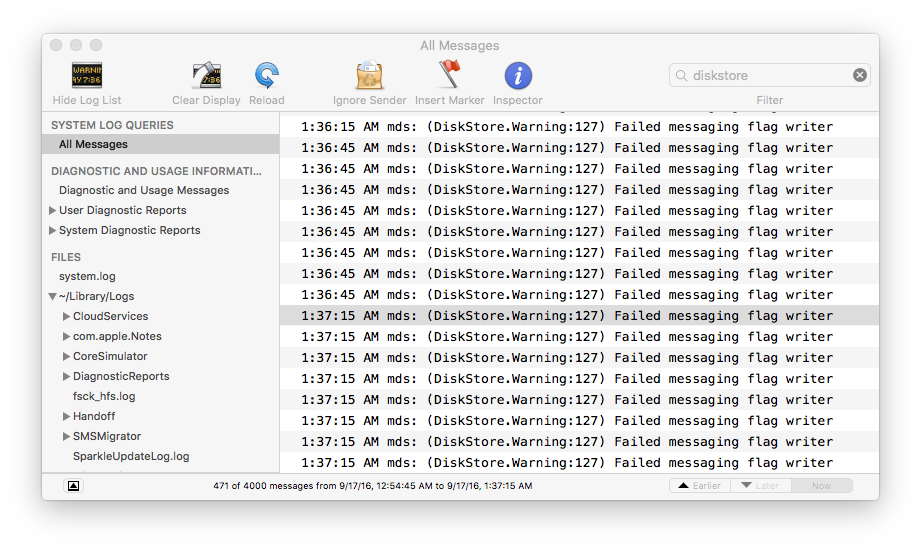Select the ~/Library/Logs folder label

pyautogui.click(x=96, y=296)
